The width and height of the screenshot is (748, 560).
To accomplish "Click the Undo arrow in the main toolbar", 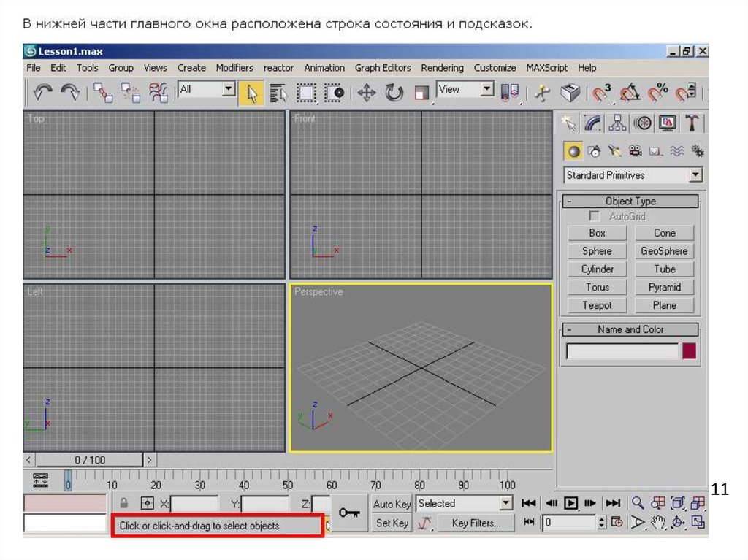I will [x=43, y=93].
